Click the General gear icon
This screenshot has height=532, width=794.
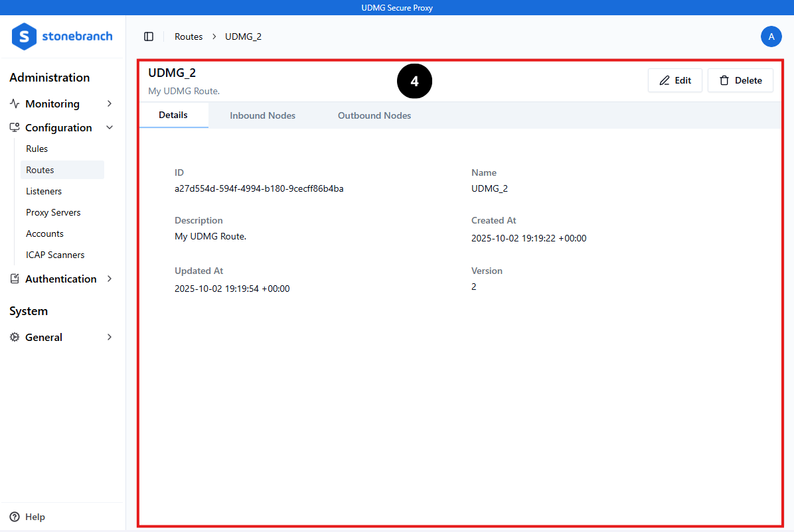(15, 337)
